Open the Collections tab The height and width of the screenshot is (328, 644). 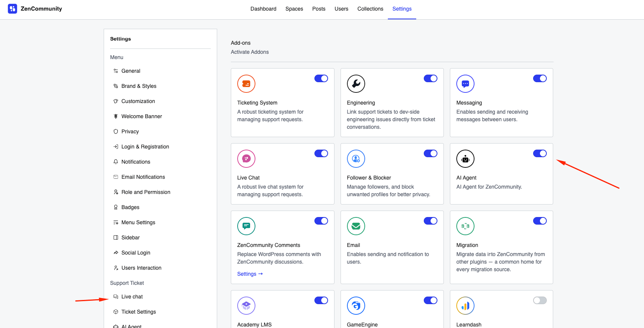pyautogui.click(x=370, y=9)
